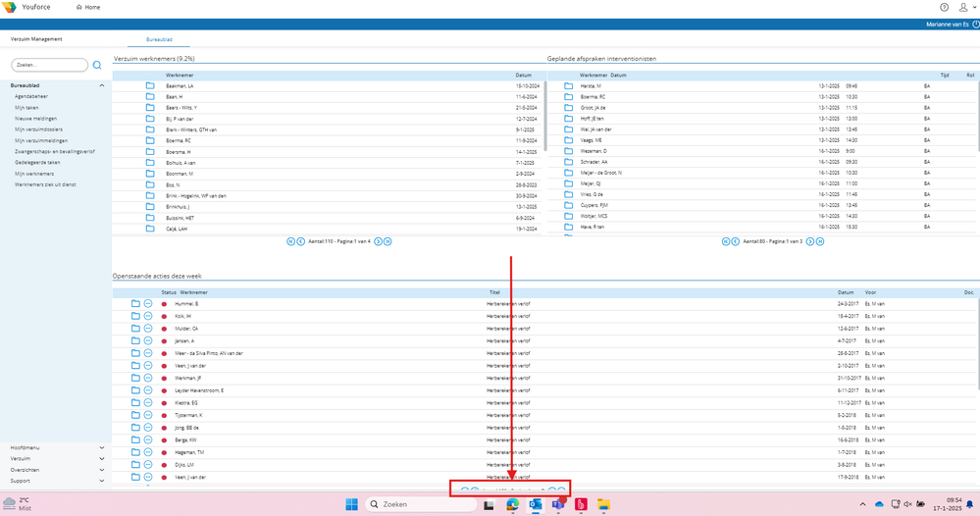Open the more-options circle for Hummel, B
980x516 pixels.
coord(148,303)
